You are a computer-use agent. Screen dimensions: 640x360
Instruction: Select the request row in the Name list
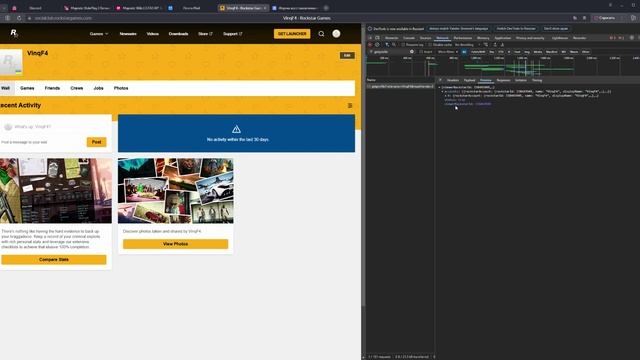point(400,87)
